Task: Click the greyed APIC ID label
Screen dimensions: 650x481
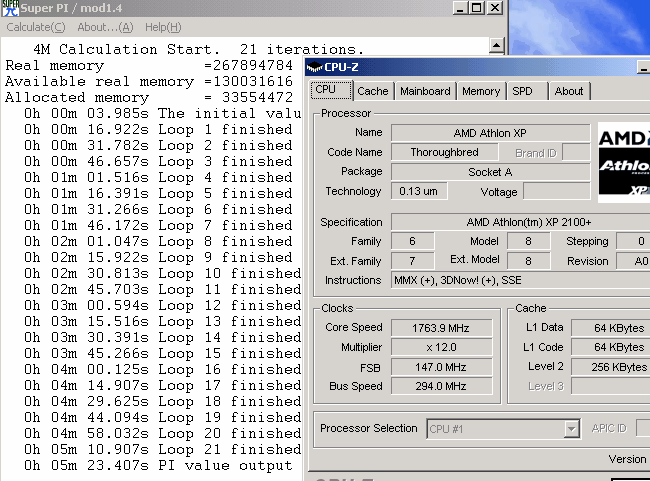Action: pos(609,428)
